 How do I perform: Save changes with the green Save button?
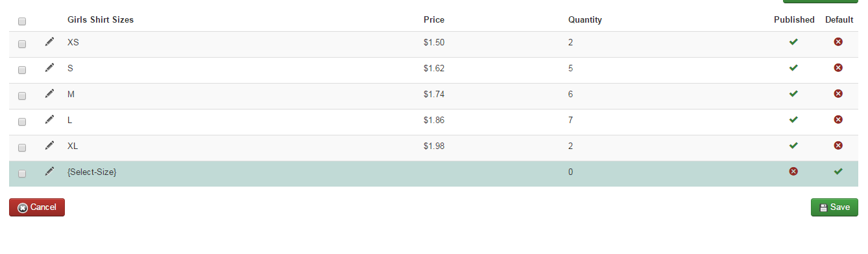click(x=834, y=207)
